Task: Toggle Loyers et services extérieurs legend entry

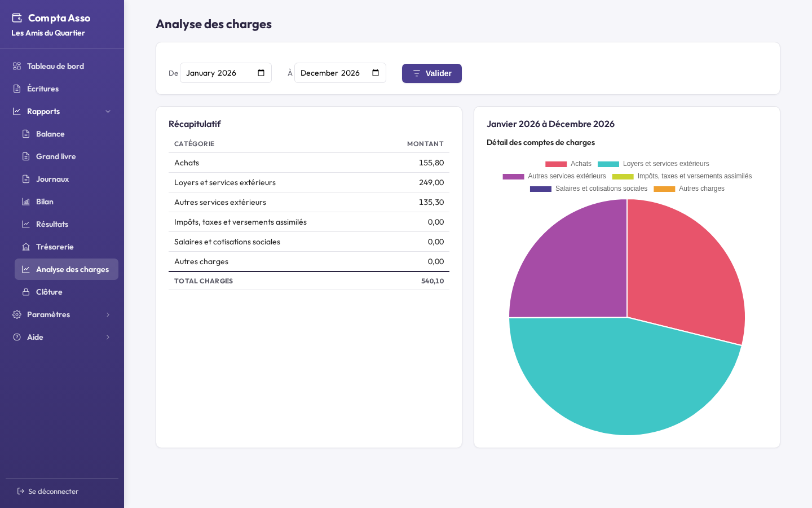Action: coord(654,164)
